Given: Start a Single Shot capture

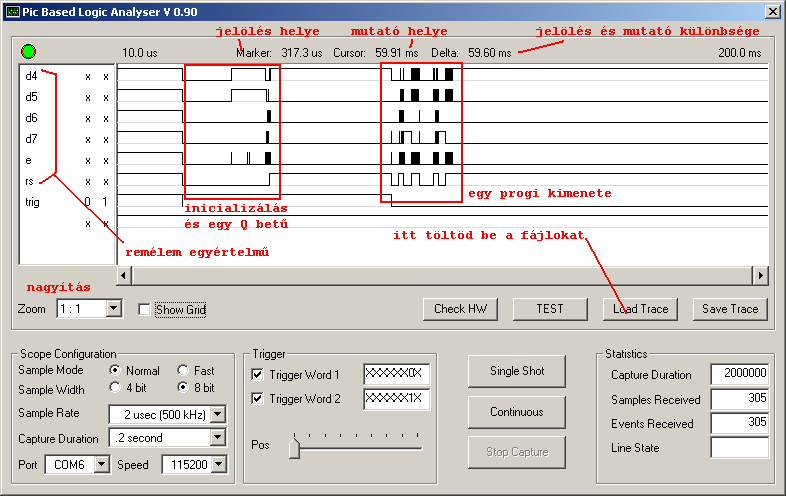Looking at the screenshot, I should (517, 371).
